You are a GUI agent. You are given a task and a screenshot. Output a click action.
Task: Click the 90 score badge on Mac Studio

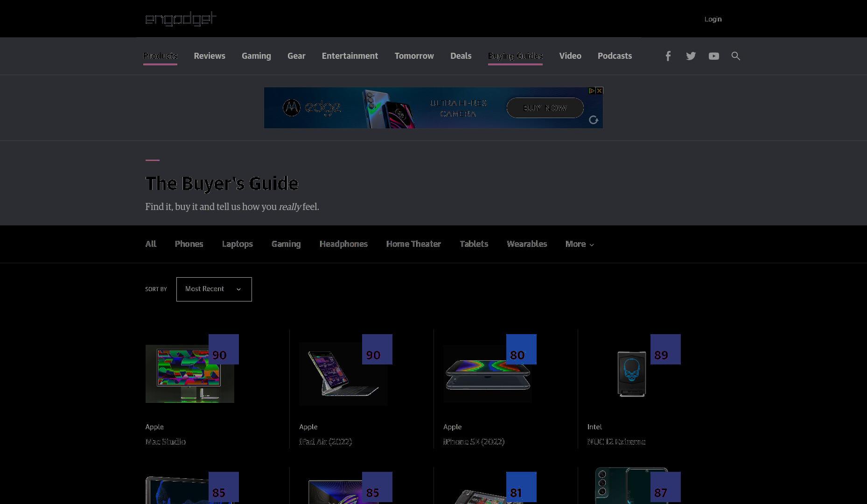coord(224,349)
